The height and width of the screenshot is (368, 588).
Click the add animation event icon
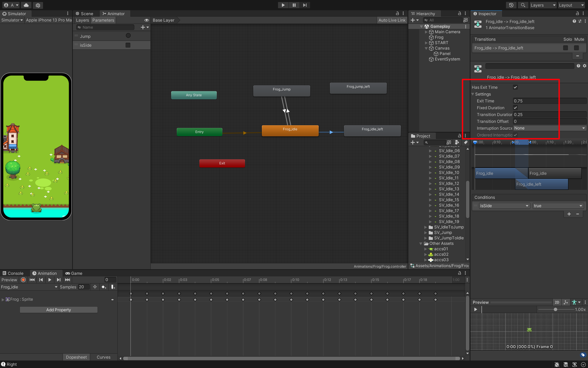point(113,287)
